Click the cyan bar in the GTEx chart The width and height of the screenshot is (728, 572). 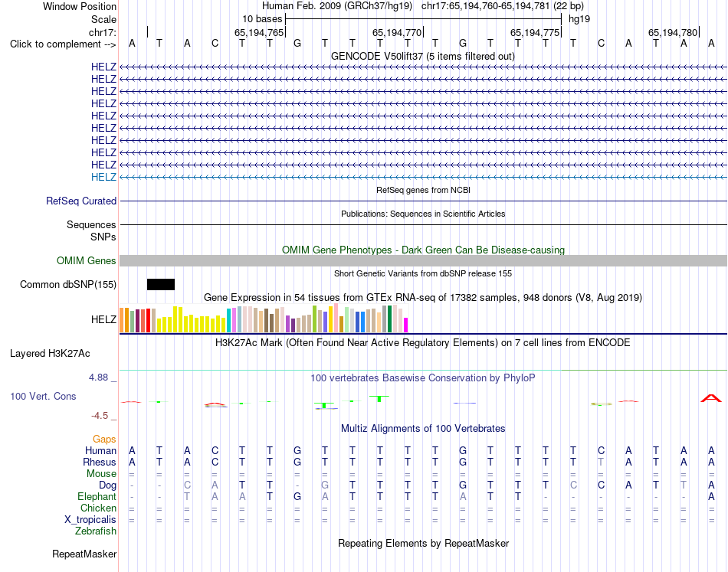tap(228, 320)
